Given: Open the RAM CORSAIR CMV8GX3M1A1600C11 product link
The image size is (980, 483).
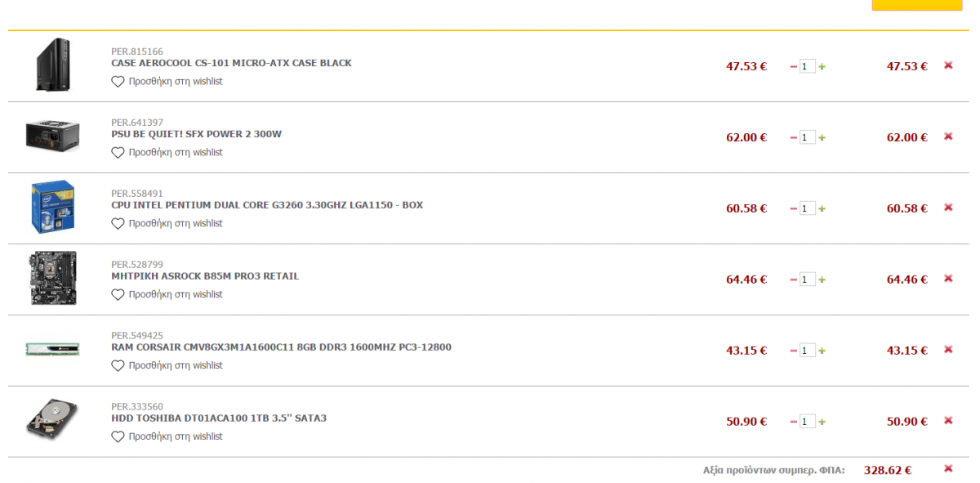Looking at the screenshot, I should pos(281,347).
